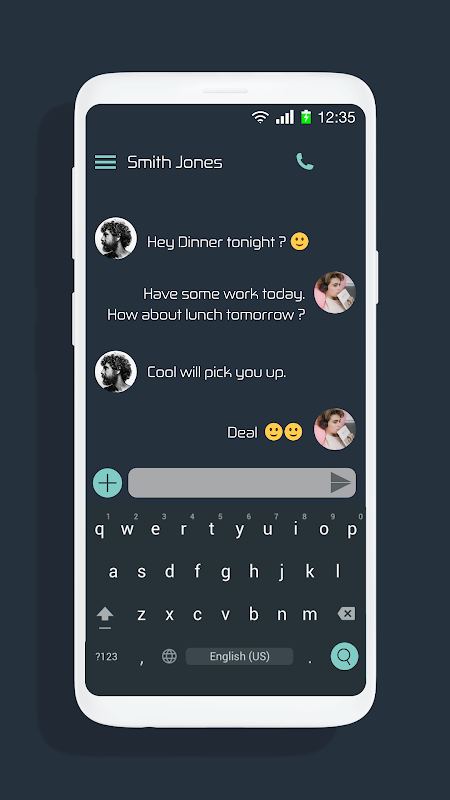Tap the globe language switch key
Screen dimensions: 450x800
(x=169, y=656)
